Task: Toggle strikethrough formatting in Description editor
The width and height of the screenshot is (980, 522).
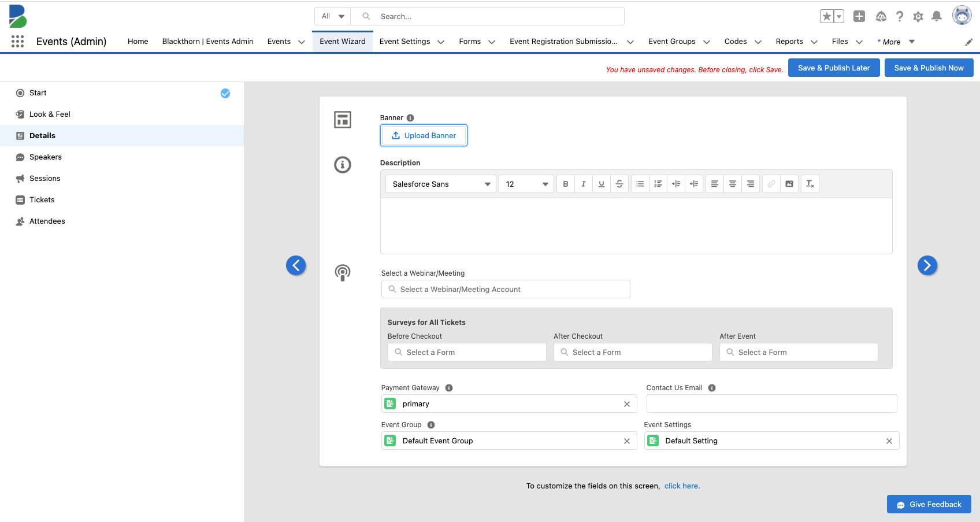Action: 619,184
